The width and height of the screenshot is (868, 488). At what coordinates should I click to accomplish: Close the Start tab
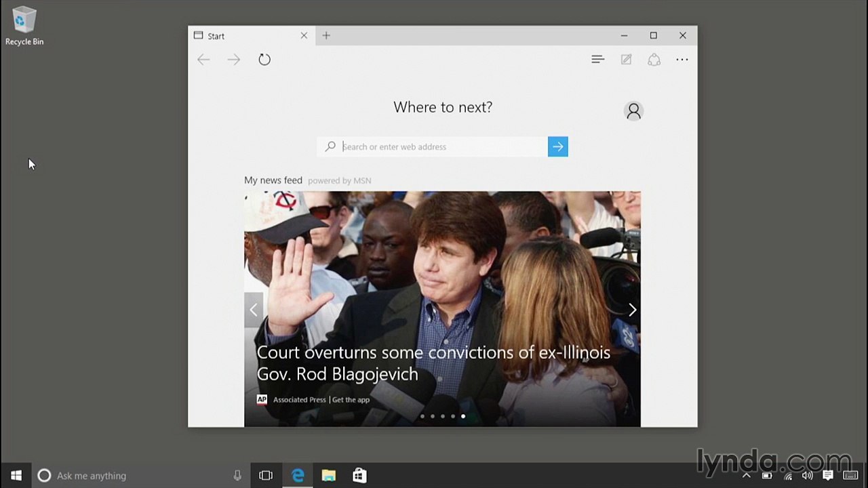coord(304,36)
